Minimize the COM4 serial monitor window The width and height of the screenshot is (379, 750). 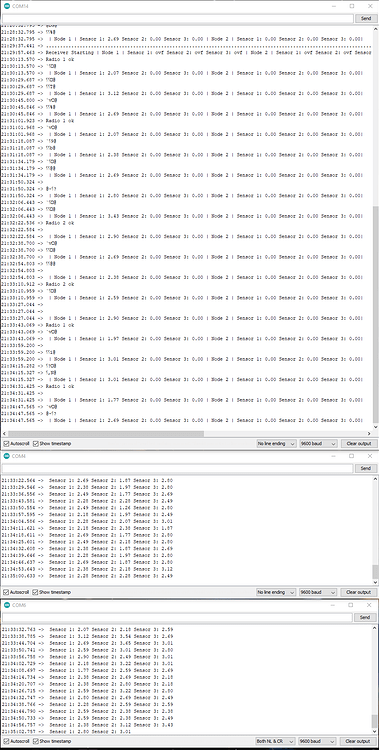(333, 456)
